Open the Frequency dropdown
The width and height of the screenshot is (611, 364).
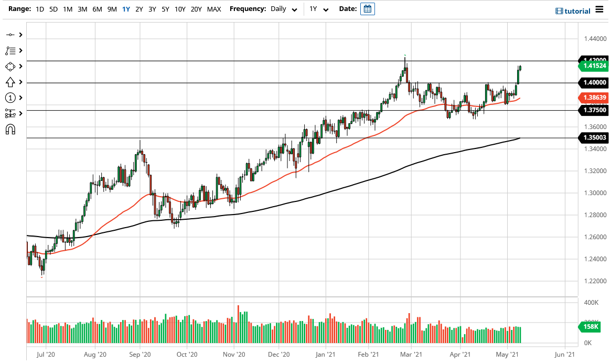(282, 9)
